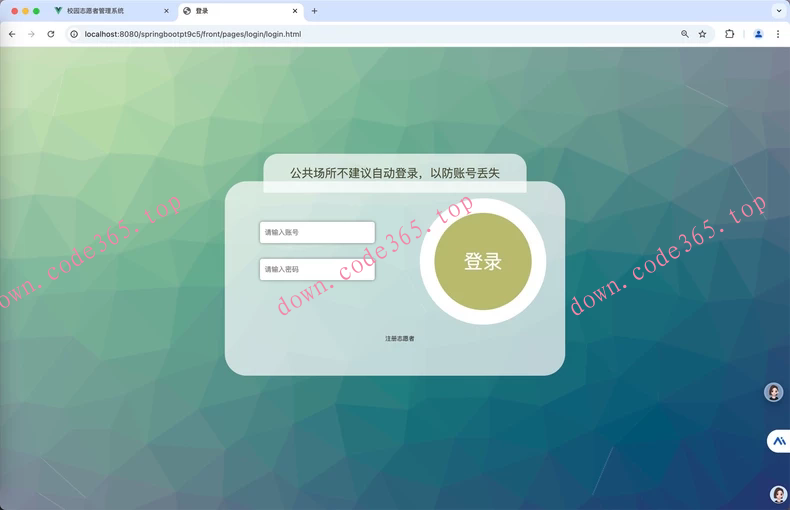Expand the tab search dropdown arrow

tap(779, 11)
